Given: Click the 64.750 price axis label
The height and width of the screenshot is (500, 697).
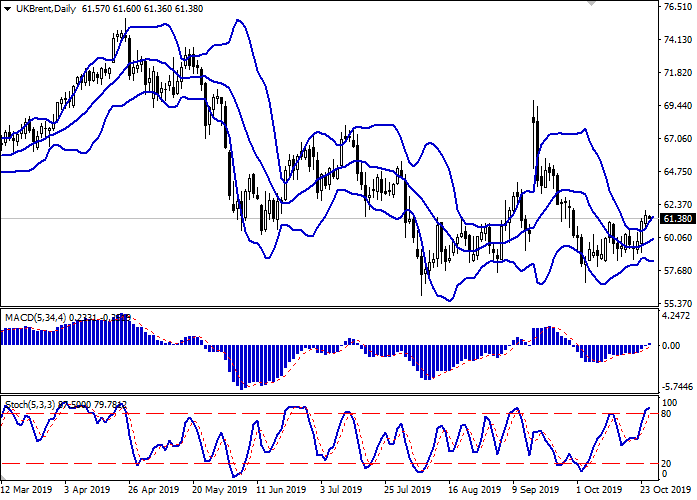Looking at the screenshot, I should point(676,172).
